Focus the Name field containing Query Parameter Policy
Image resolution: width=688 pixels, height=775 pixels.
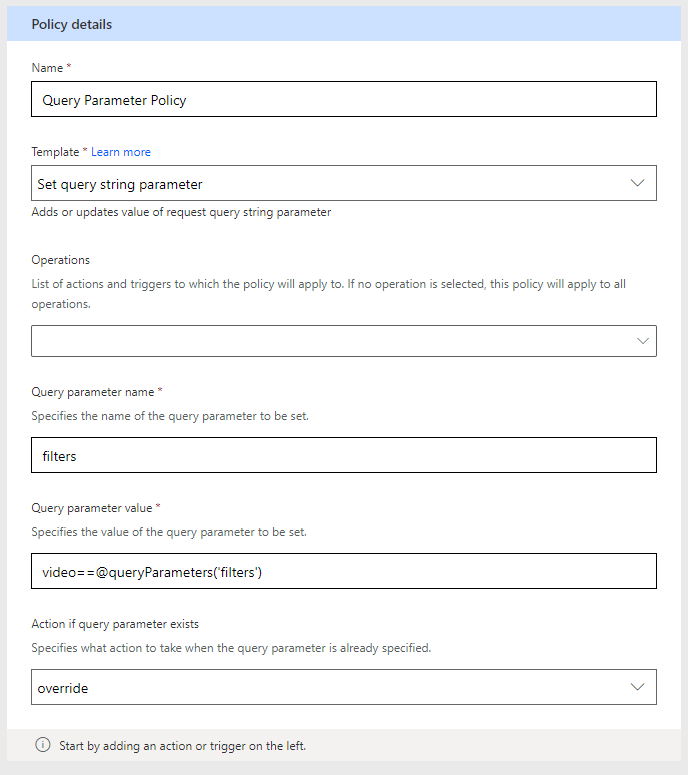pyautogui.click(x=344, y=99)
